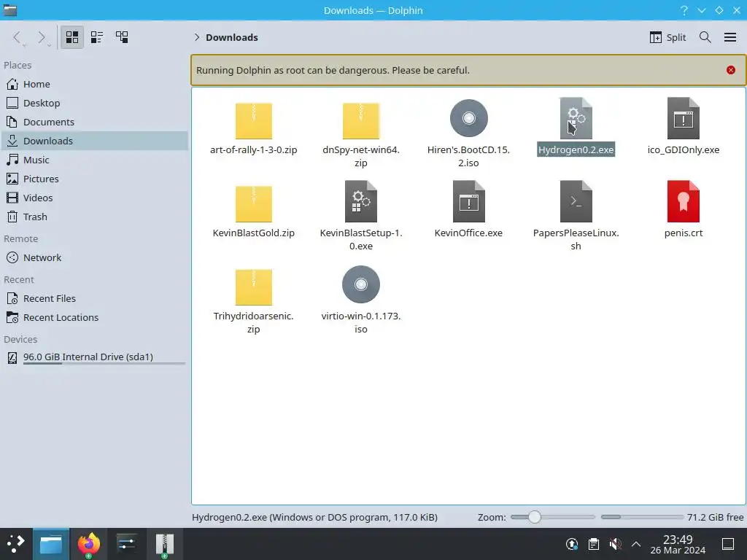Click the free disk space bar
This screenshot has height=560, width=747.
pyautogui.click(x=642, y=517)
